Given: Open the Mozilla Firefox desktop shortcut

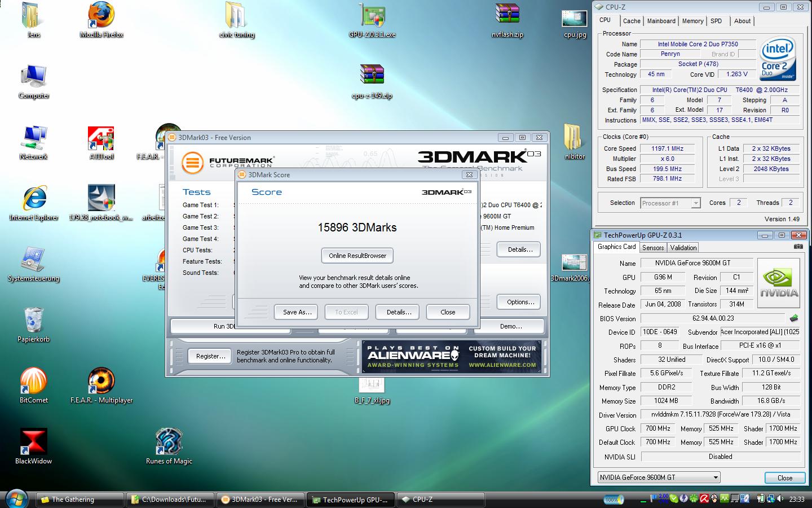Looking at the screenshot, I should pos(101,18).
